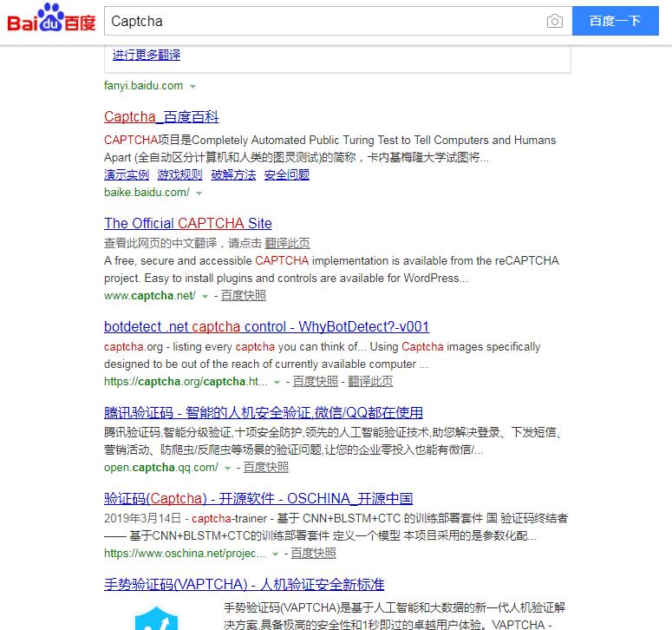Click the 百度一下 search button
The height and width of the screenshot is (630, 672).
[x=615, y=21]
